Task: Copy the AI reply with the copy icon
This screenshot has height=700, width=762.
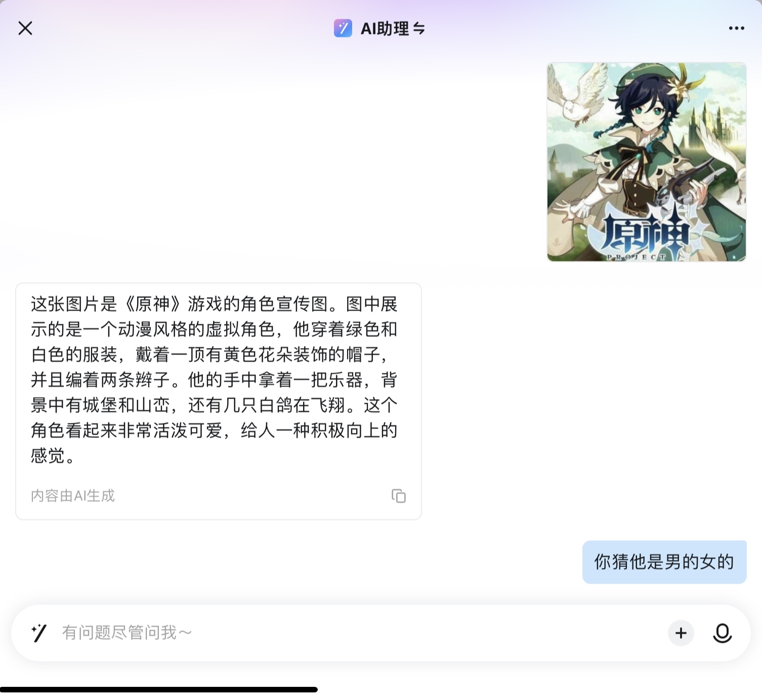Action: 399,496
